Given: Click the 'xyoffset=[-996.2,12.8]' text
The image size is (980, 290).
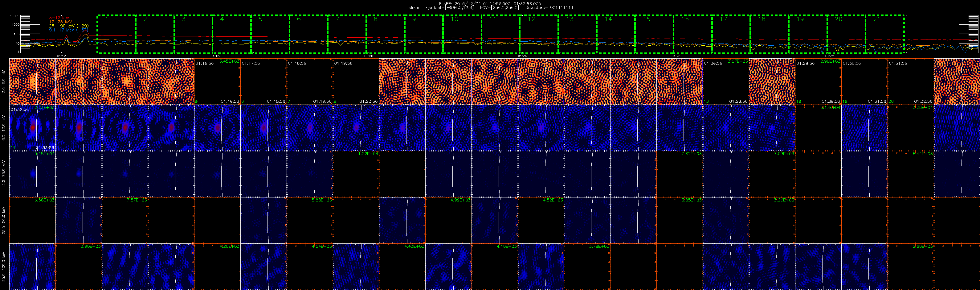Looking at the screenshot, I should [450, 8].
